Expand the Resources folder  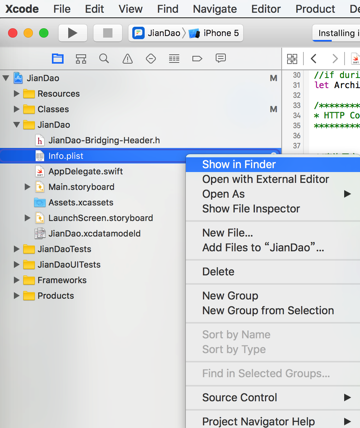click(x=16, y=94)
